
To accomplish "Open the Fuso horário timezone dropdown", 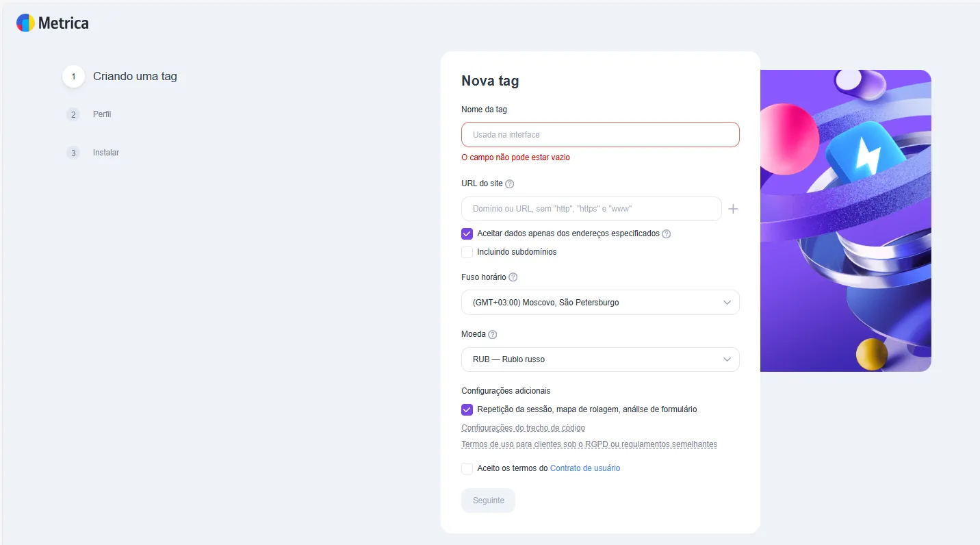I will click(600, 303).
